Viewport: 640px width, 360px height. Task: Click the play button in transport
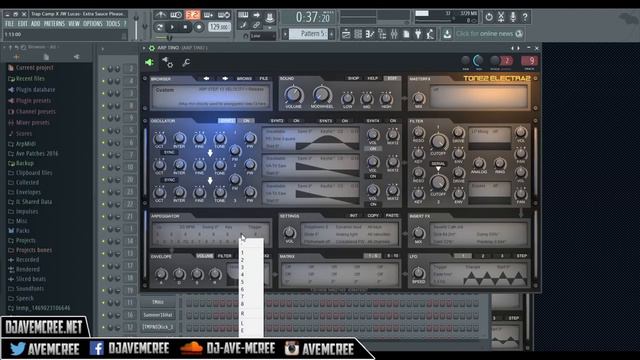[x=172, y=27]
